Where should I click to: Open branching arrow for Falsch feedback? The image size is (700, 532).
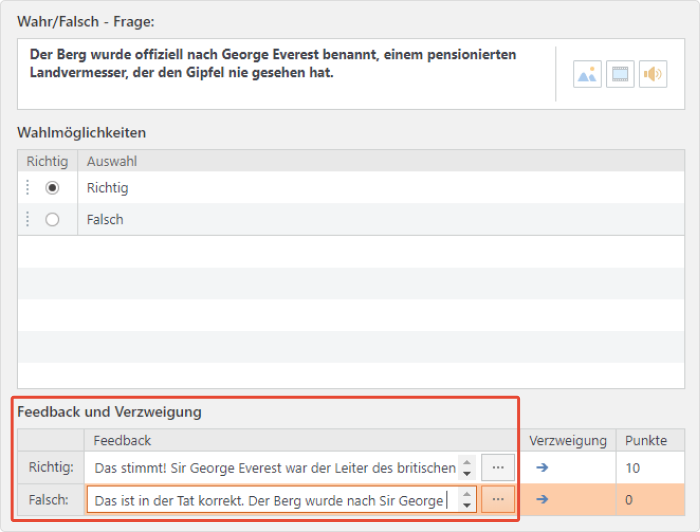(x=542, y=499)
